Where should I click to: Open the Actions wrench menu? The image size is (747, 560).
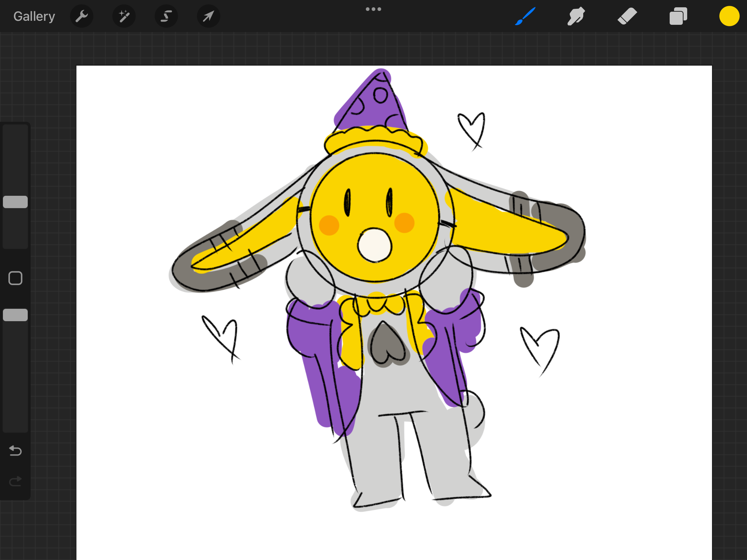click(x=82, y=16)
